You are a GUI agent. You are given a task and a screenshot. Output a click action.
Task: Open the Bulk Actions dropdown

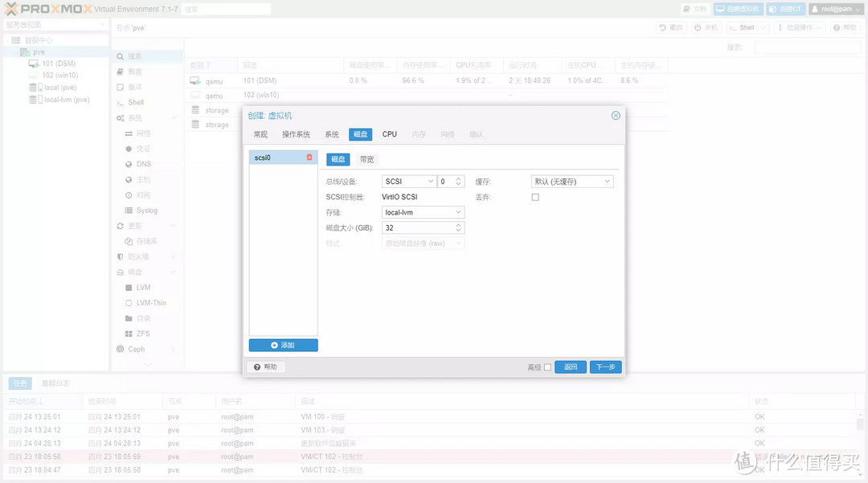tap(800, 27)
